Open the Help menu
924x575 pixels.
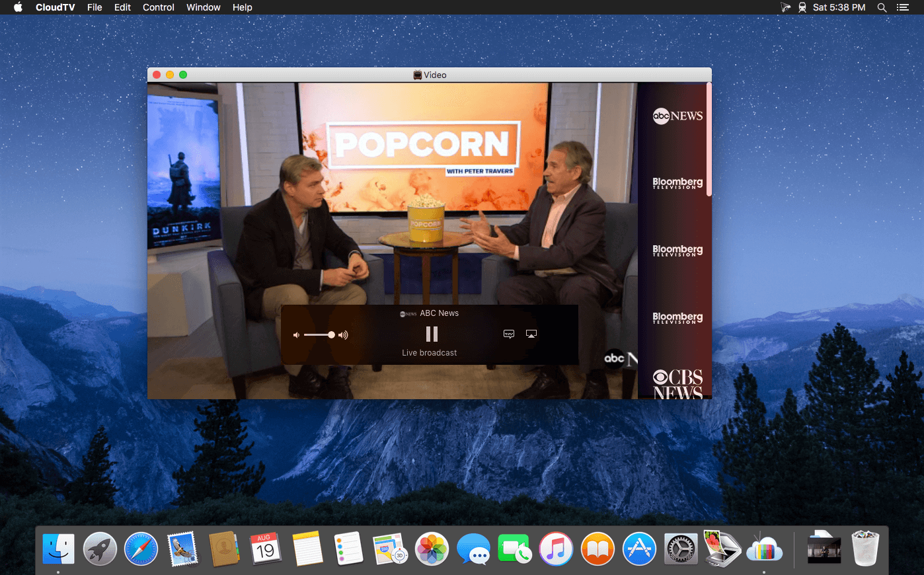(243, 7)
